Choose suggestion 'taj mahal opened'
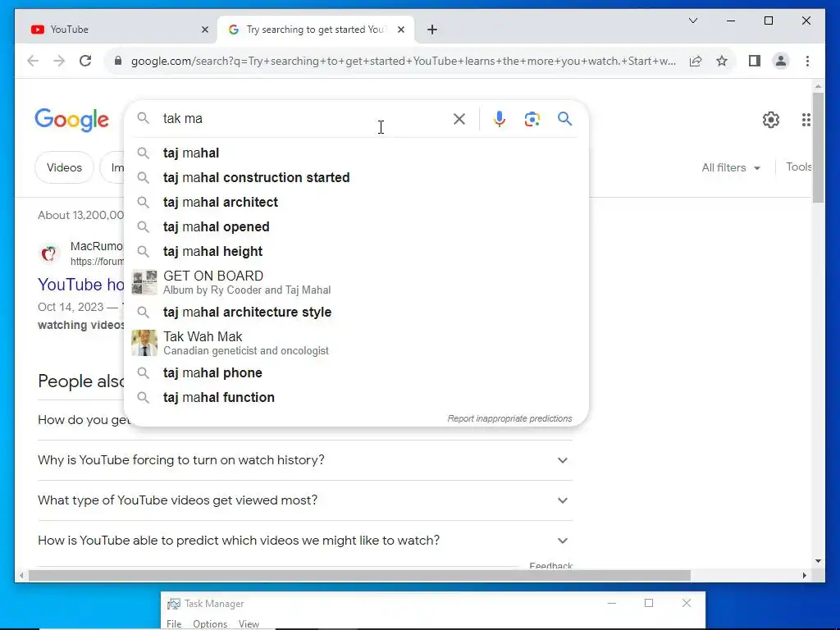This screenshot has width=840, height=630. [x=356, y=227]
